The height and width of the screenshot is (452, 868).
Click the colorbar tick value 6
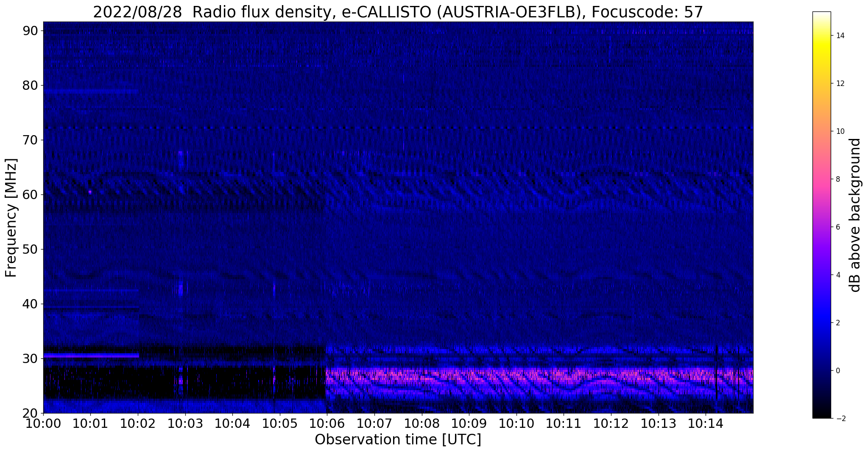(838, 227)
